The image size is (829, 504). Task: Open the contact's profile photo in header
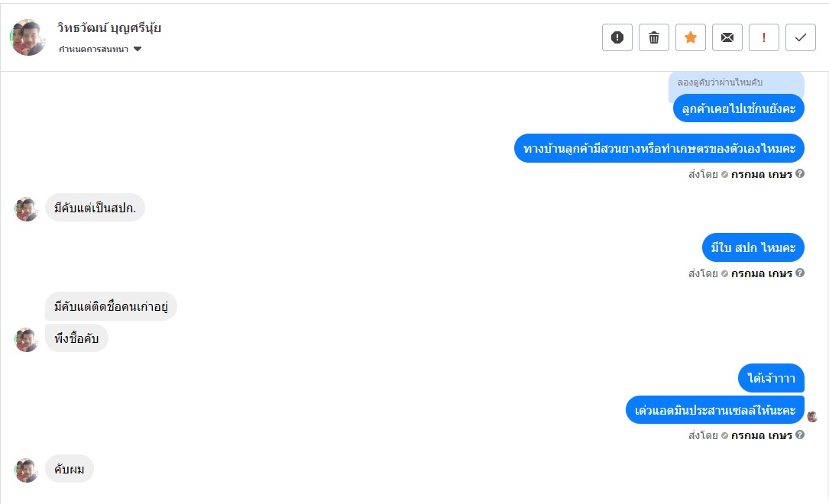coord(29,37)
